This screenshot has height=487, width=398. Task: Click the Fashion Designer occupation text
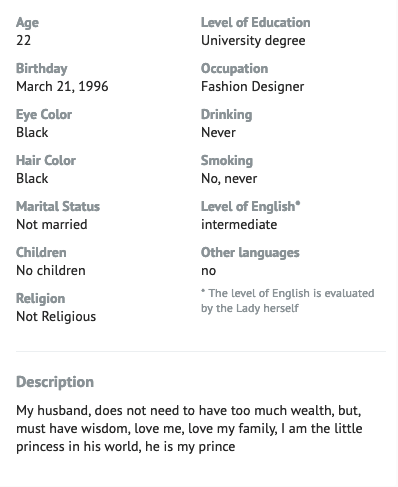click(x=253, y=87)
